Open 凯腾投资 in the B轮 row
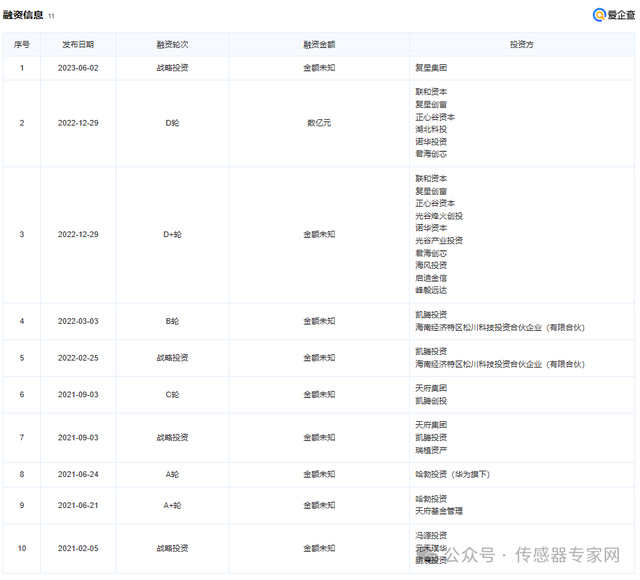 click(431, 315)
